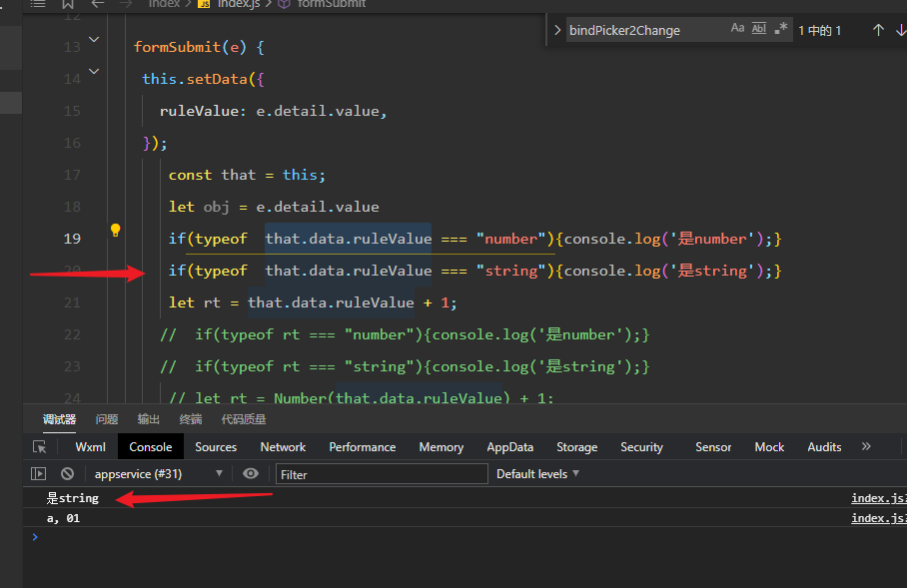Open the Wxml devtools tab

tap(90, 447)
